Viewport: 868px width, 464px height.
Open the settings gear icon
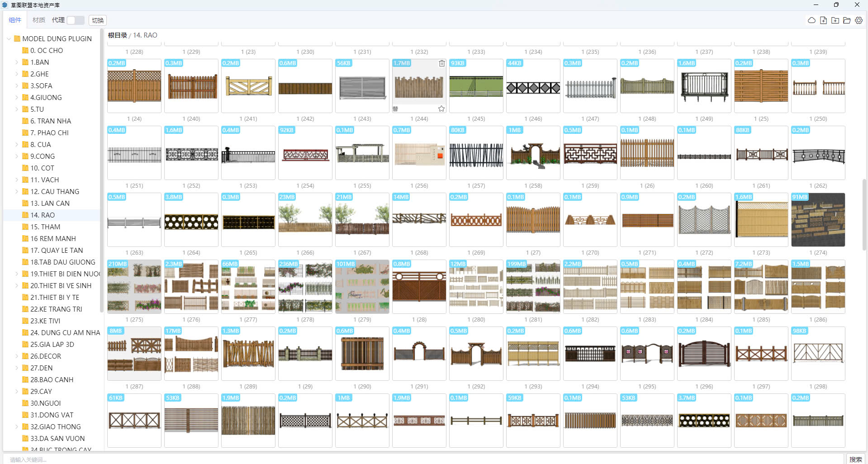coord(859,20)
